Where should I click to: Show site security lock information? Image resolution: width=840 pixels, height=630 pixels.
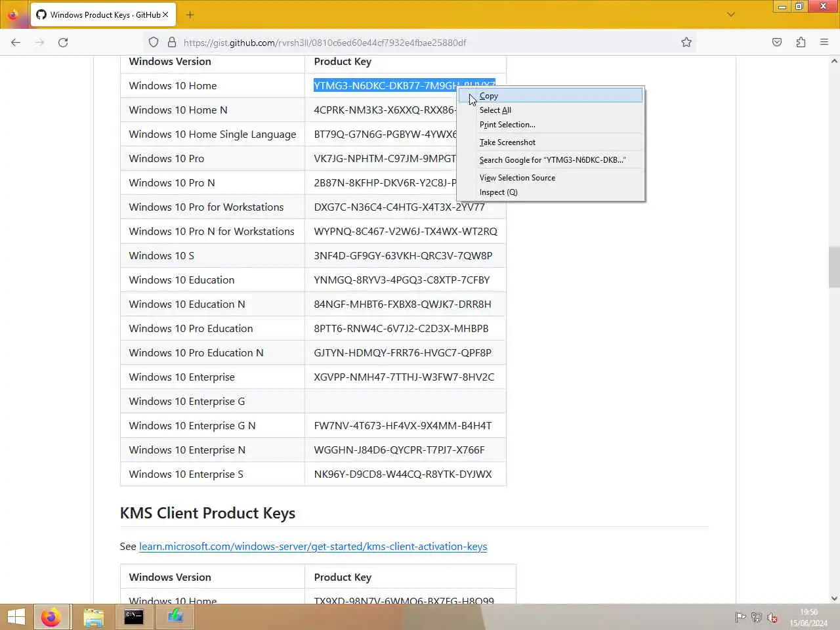pos(172,42)
